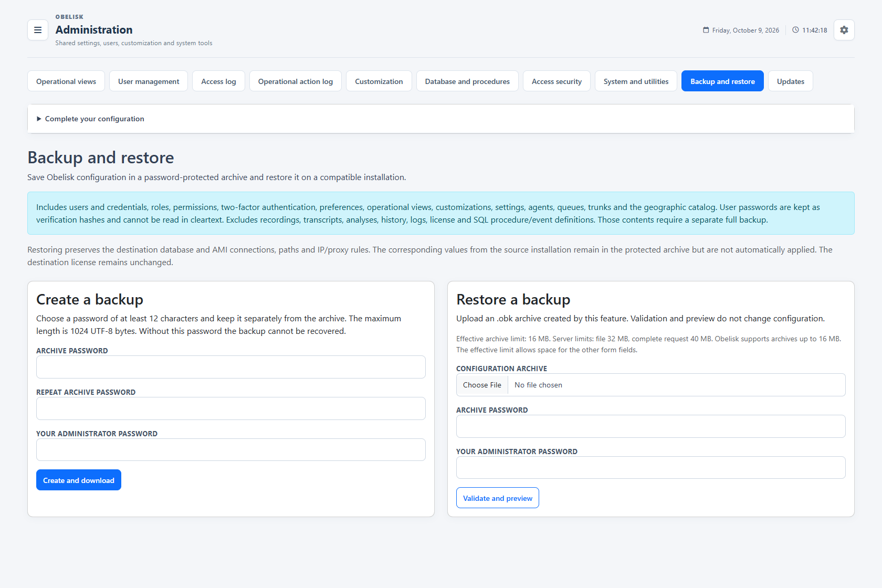This screenshot has width=882, height=588.
Task: Select the Customization tab
Action: click(x=379, y=81)
